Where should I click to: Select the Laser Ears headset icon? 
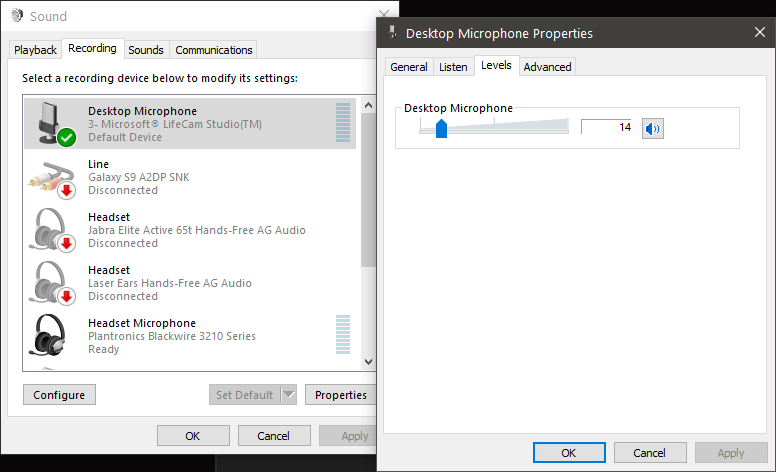click(52, 283)
